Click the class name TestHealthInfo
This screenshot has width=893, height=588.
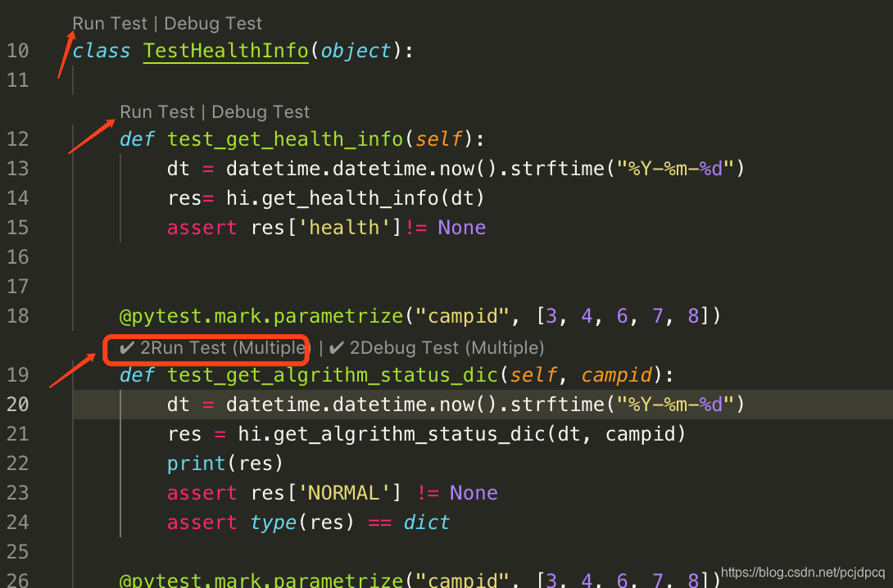click(x=225, y=51)
